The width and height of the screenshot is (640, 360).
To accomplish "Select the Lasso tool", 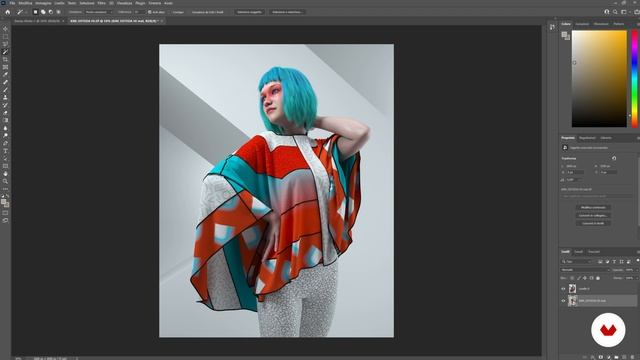I will tap(5, 44).
